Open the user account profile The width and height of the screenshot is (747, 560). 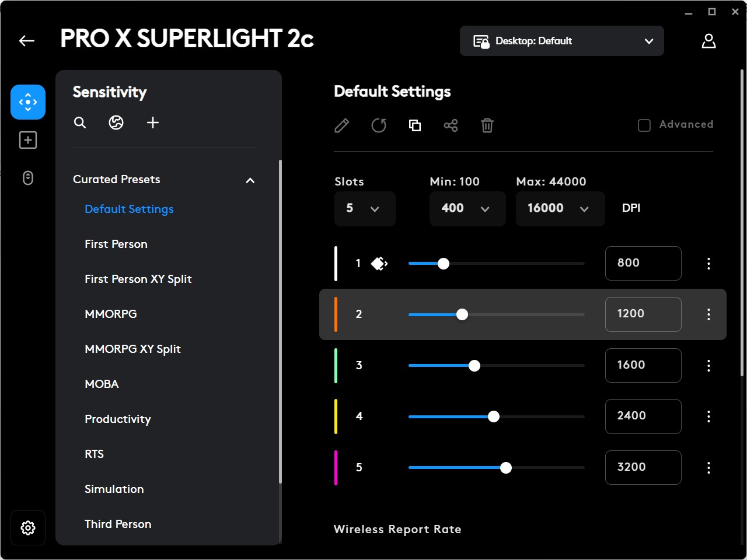click(708, 41)
